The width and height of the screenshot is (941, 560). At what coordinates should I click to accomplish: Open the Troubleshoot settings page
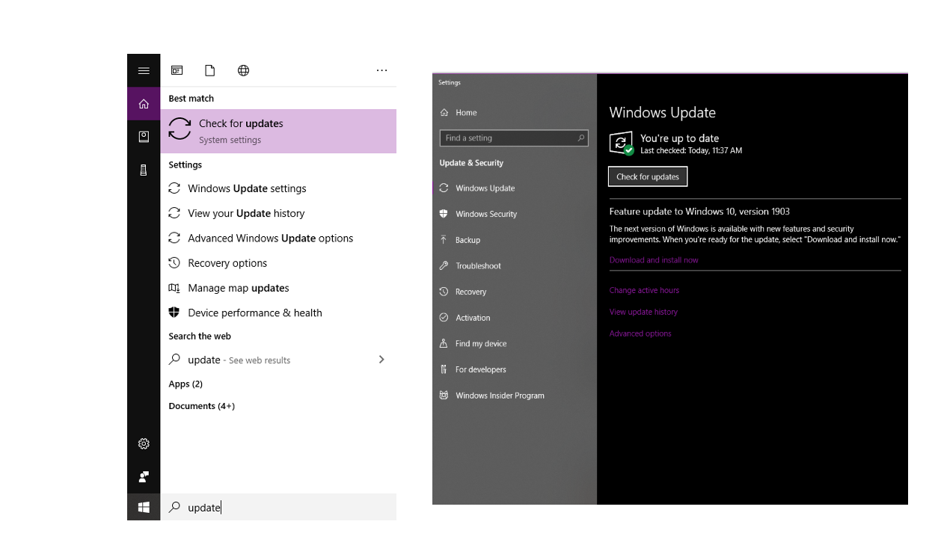[515, 266]
